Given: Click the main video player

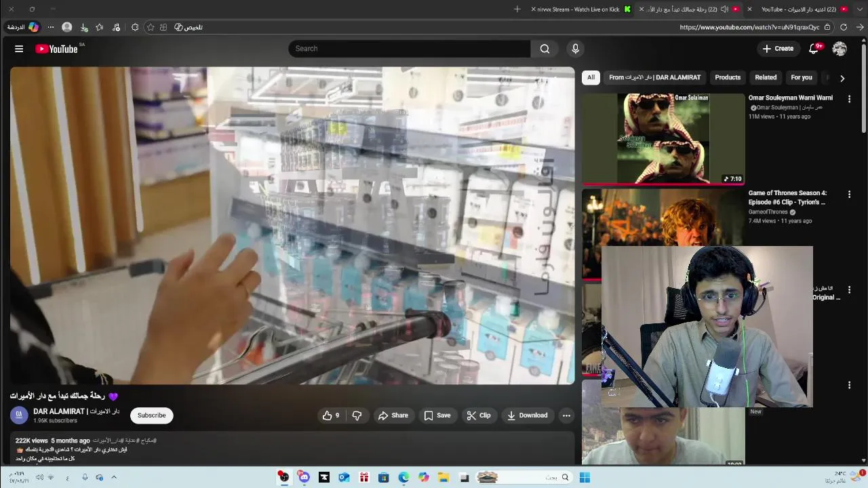Looking at the screenshot, I should point(292,225).
